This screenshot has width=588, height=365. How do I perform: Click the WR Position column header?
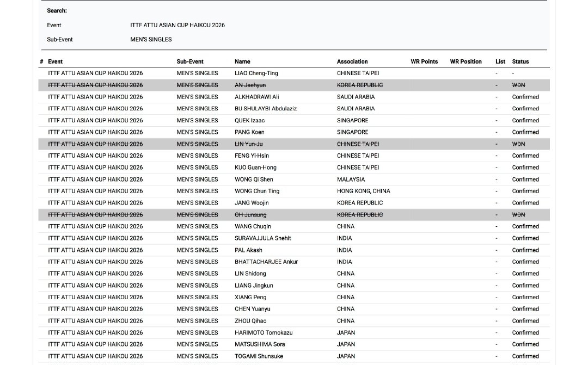click(465, 61)
